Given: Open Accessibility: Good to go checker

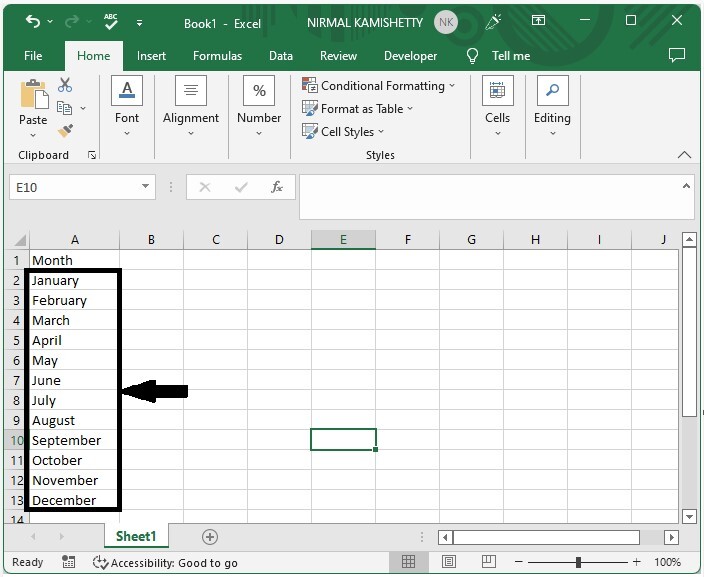Looking at the screenshot, I should pyautogui.click(x=165, y=563).
